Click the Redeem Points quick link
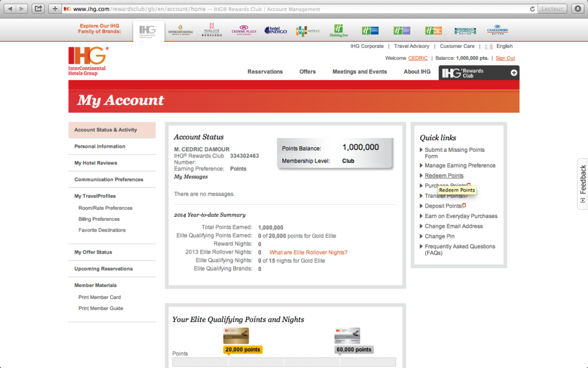Viewport: 588px width, 368px height. pyautogui.click(x=444, y=176)
